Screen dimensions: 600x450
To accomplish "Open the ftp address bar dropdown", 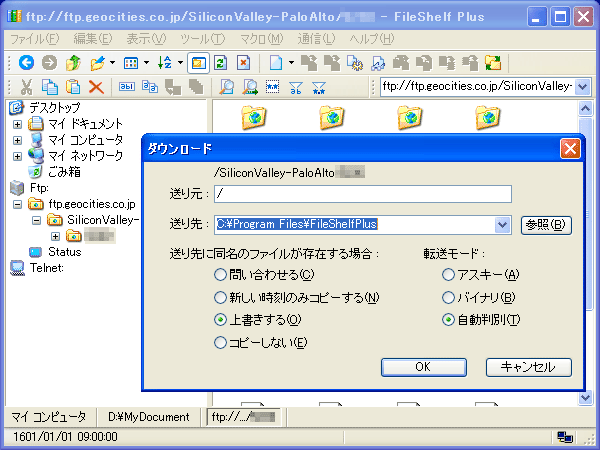I will [582, 87].
